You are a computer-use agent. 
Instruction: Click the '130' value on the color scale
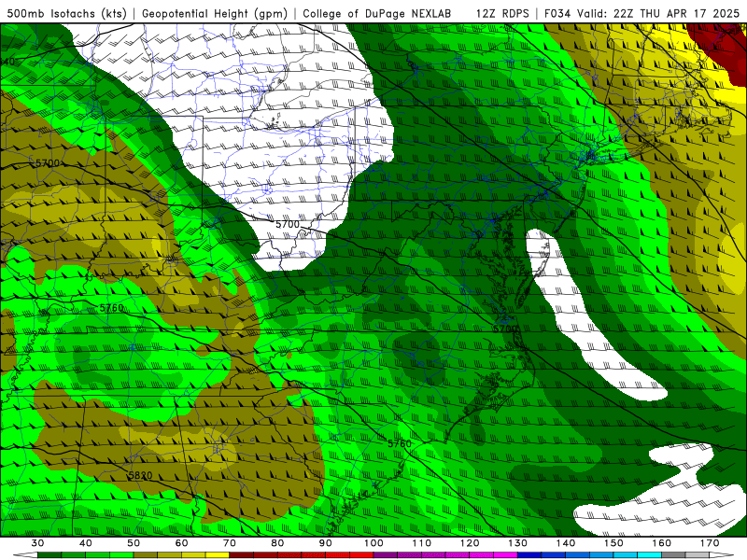[x=518, y=543]
